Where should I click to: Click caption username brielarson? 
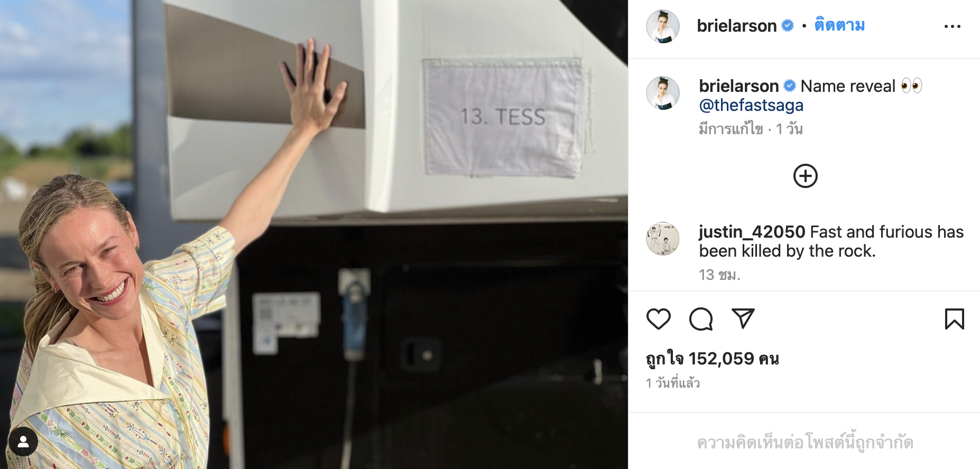tap(738, 86)
